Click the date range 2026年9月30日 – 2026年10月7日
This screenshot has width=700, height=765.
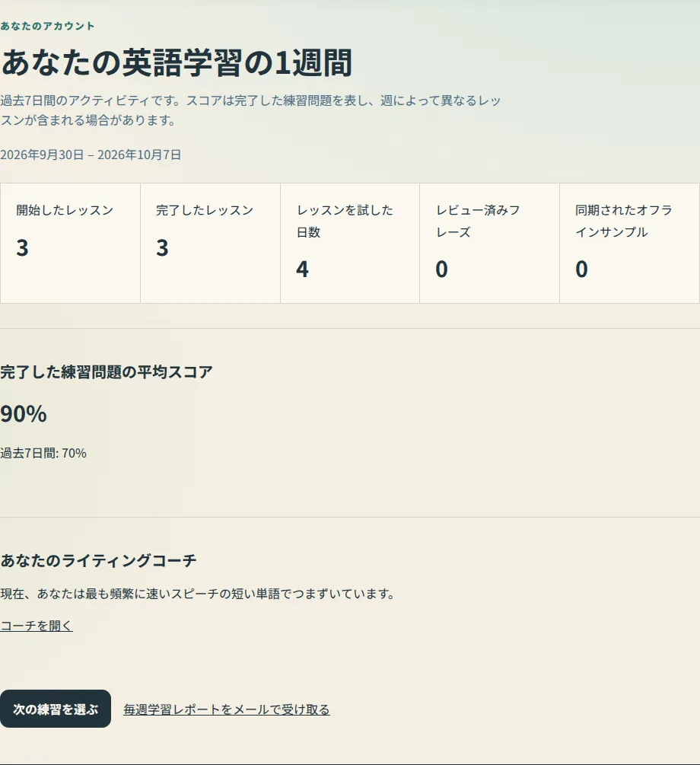click(91, 155)
